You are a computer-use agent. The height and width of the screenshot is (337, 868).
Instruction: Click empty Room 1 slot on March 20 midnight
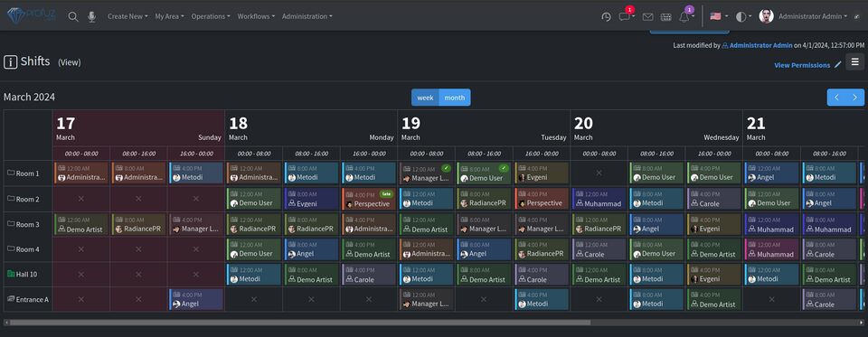click(x=599, y=173)
